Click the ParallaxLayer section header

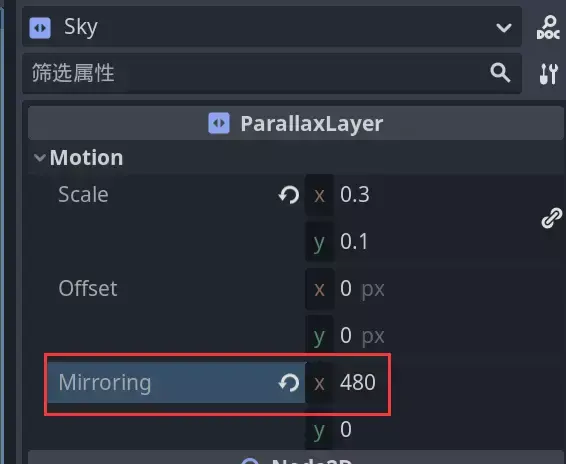296,123
